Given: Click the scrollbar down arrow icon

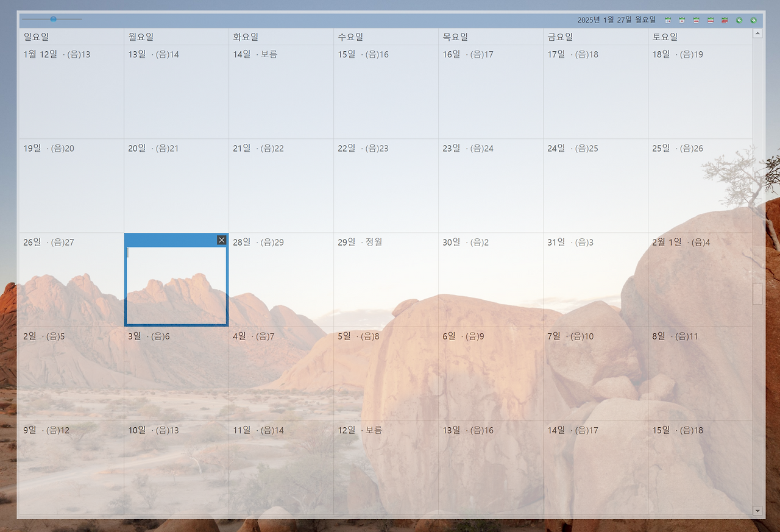Looking at the screenshot, I should [757, 511].
